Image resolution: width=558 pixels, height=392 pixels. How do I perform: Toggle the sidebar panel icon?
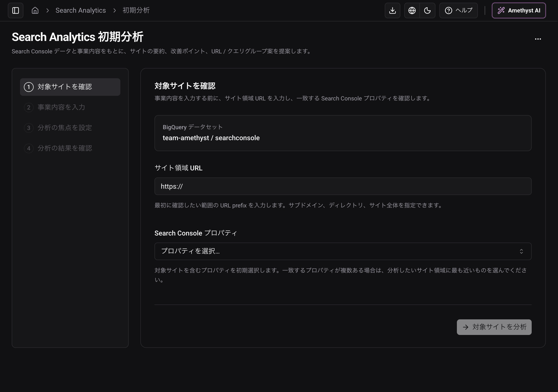tap(16, 10)
